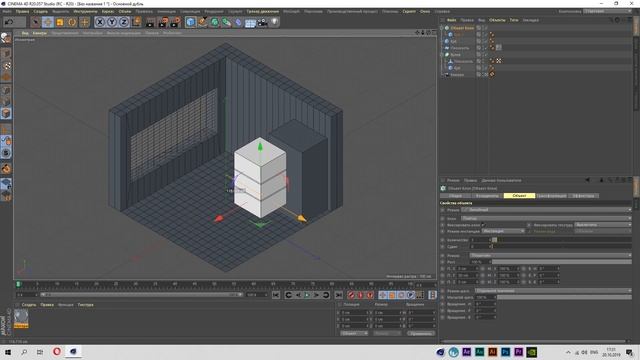
Task: Open the Windows Start menu
Action: pyautogui.click(x=8, y=352)
